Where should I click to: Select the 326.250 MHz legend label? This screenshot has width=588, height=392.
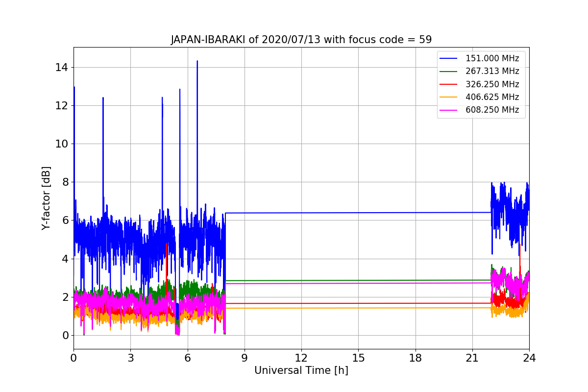coord(492,84)
